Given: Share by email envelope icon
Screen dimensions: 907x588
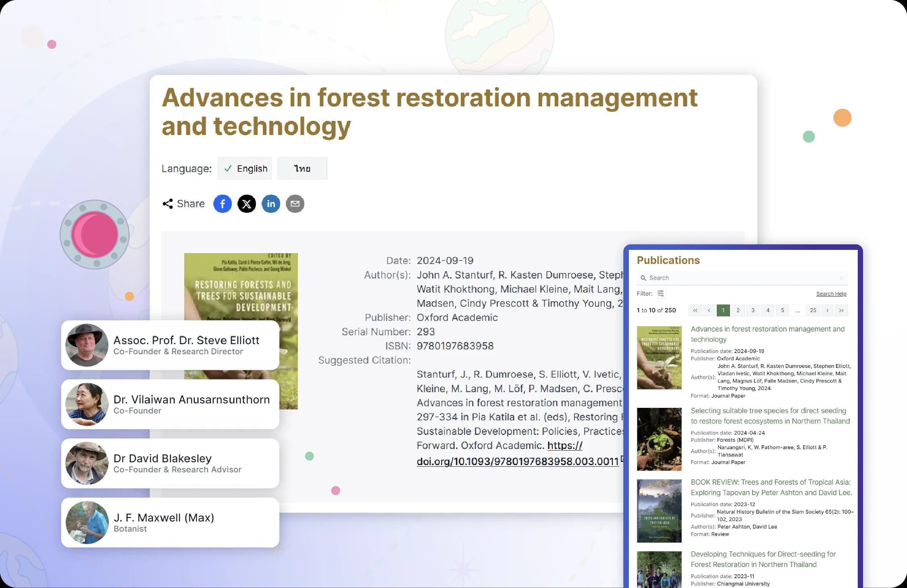Looking at the screenshot, I should coord(295,204).
